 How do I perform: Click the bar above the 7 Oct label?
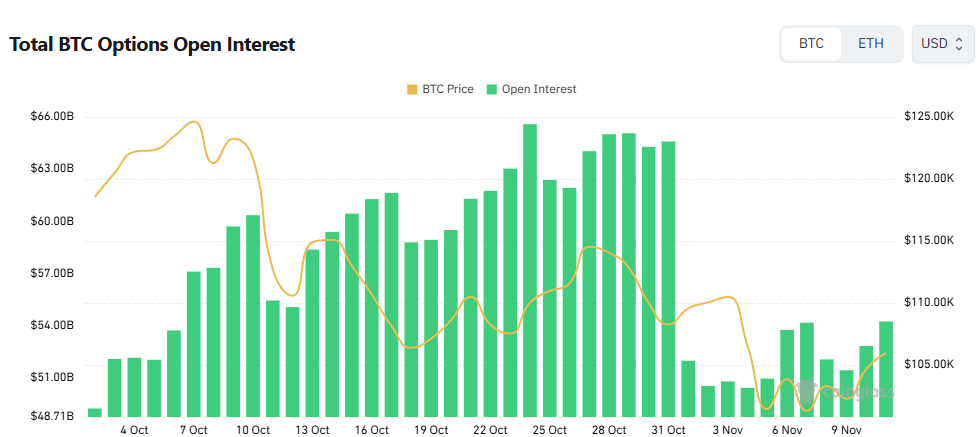pyautogui.click(x=194, y=343)
